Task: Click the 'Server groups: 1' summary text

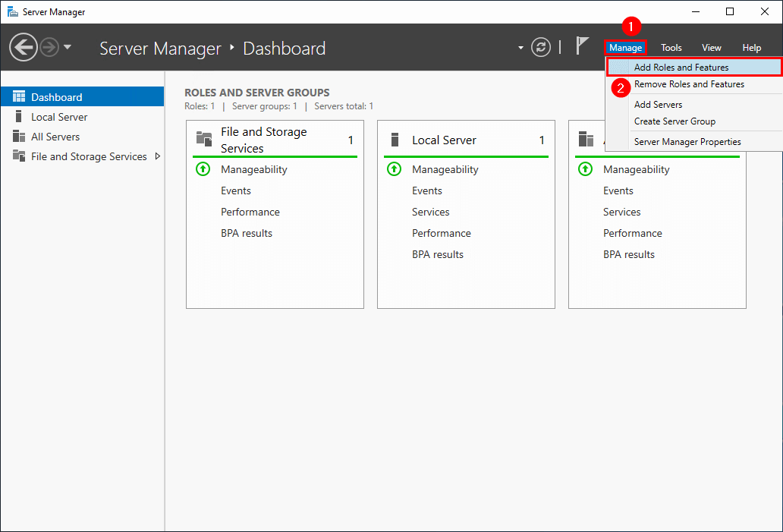Action: (x=264, y=106)
